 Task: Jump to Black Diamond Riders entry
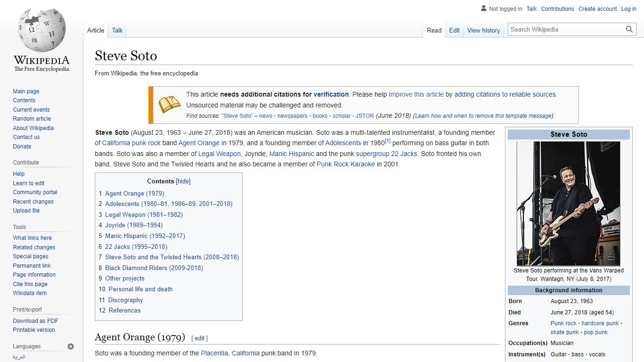tap(154, 268)
